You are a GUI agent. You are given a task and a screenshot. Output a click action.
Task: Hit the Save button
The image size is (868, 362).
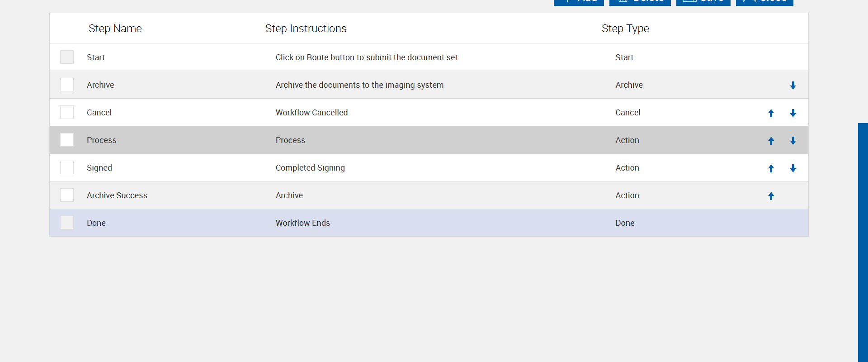point(703,2)
